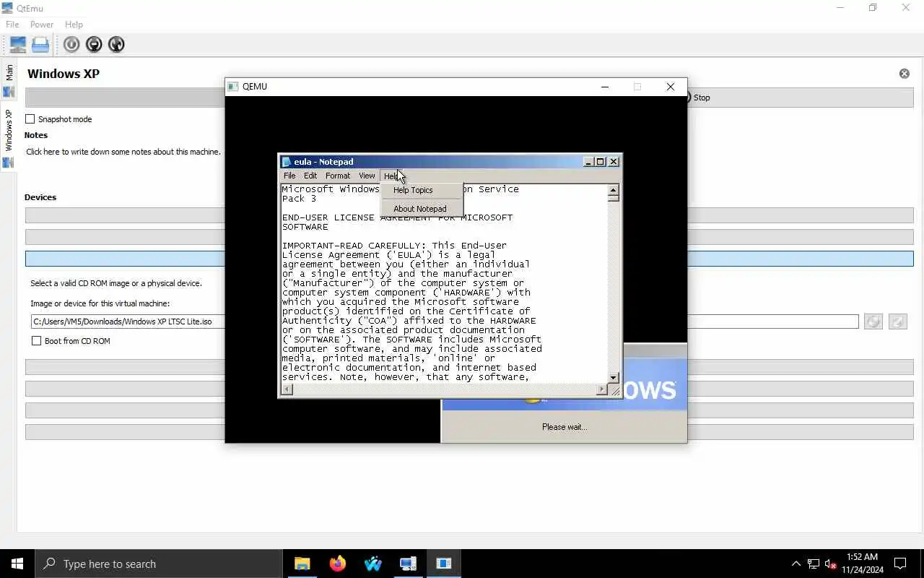Click the QtEmu app icon in title bar

7,8
